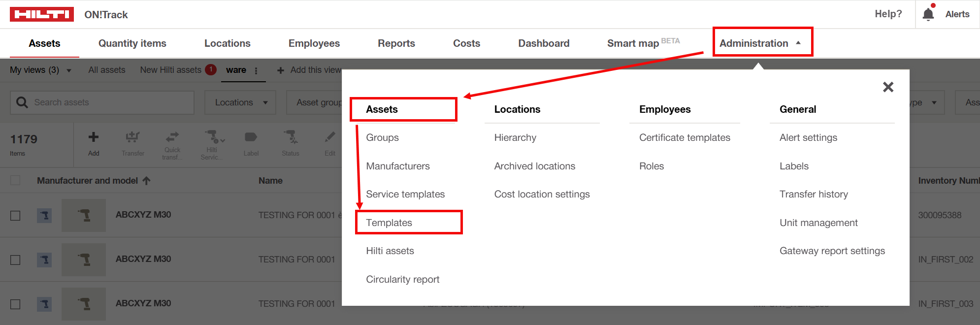Open the Hilti Service tool icon
The image size is (980, 325).
point(213,137)
